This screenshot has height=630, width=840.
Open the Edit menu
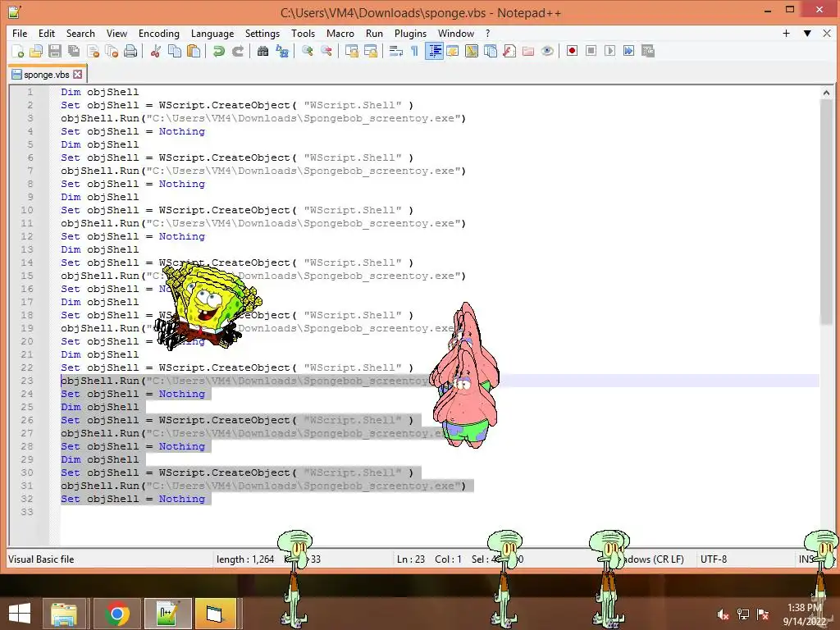pos(47,33)
